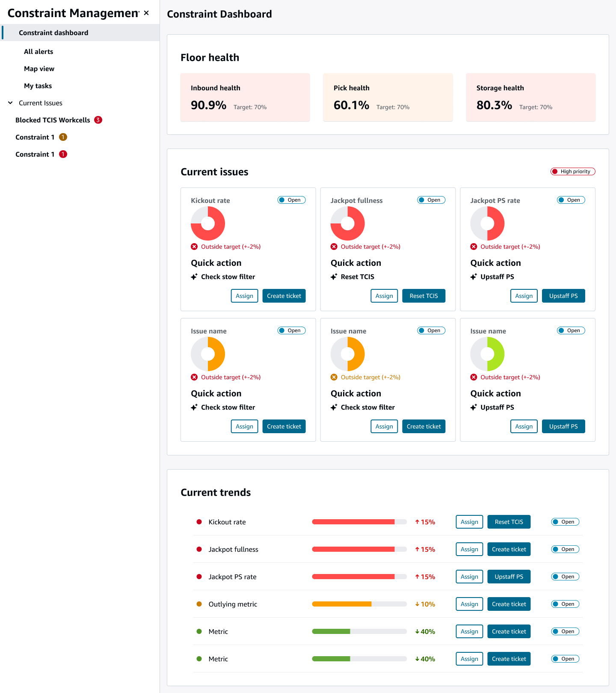Create ticket for Kickout rate card
616x693 pixels.
[x=284, y=296]
